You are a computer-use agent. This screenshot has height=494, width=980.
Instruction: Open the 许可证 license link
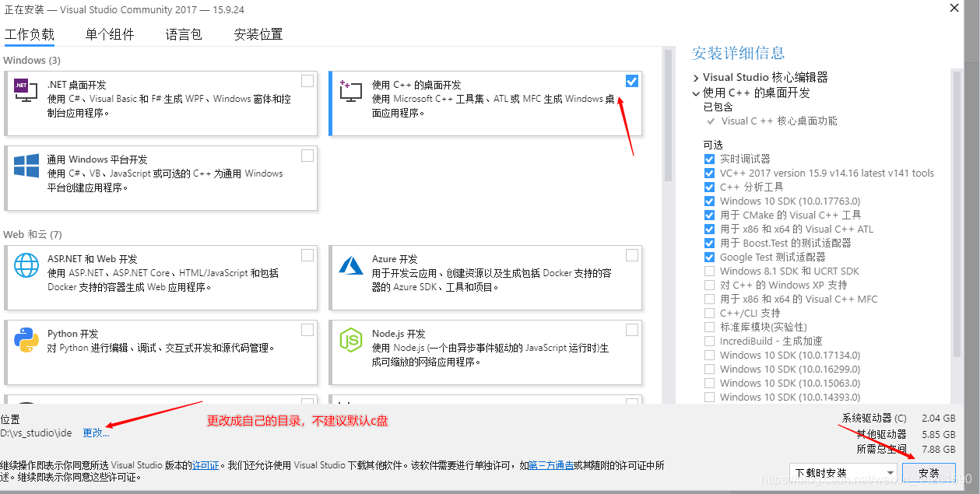(x=205, y=465)
